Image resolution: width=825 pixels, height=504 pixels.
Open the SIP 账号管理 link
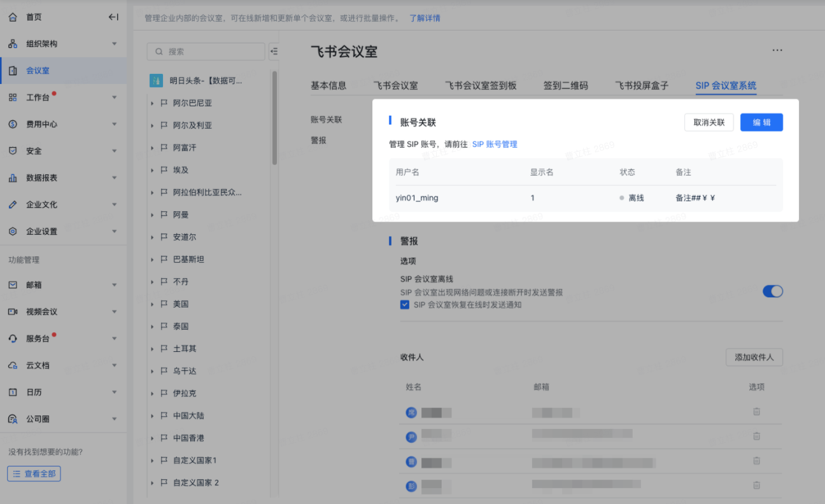coord(495,144)
